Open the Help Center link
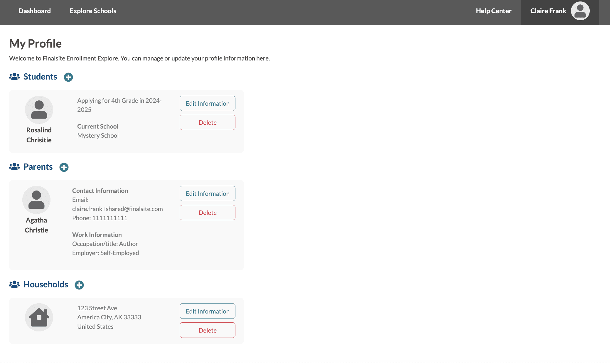610x364 pixels. pos(493,11)
